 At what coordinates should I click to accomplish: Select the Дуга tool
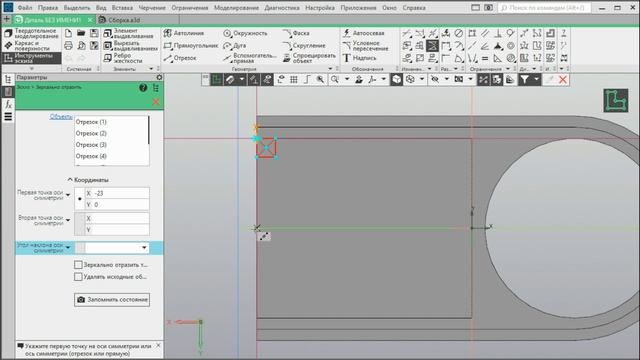[235, 46]
